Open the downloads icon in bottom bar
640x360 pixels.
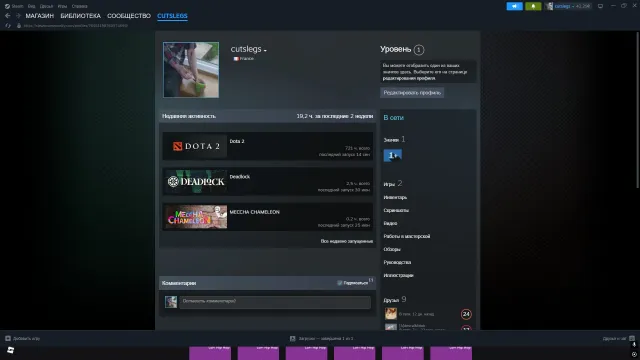[x=293, y=338]
